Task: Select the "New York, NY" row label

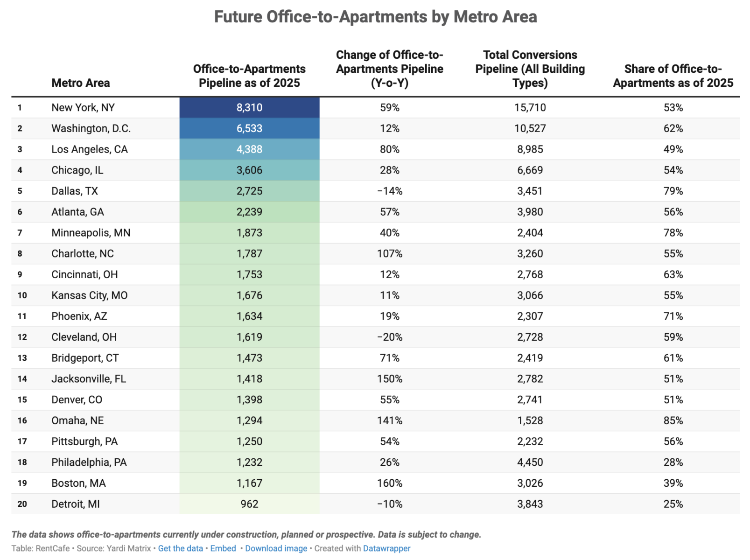Action: coord(83,107)
